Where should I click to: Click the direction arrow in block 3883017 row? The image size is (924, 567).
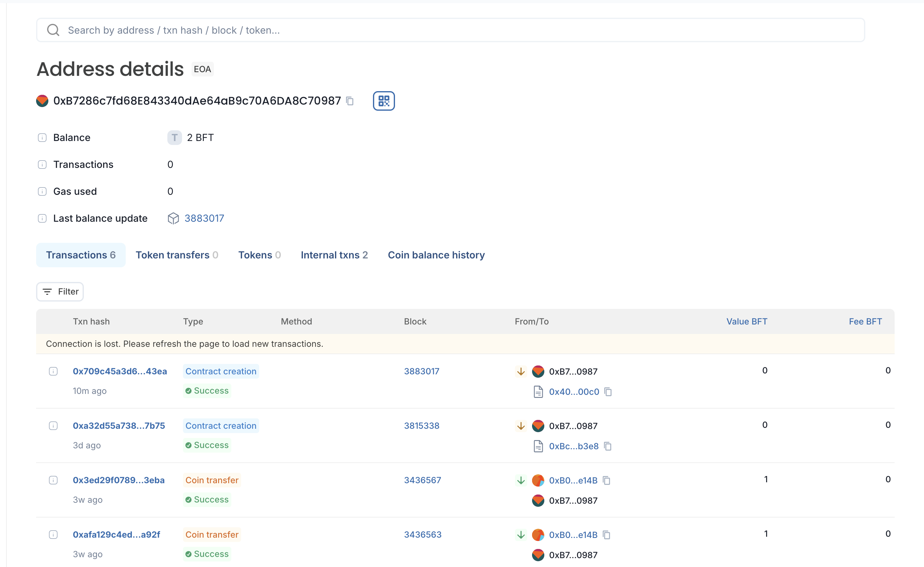(521, 372)
